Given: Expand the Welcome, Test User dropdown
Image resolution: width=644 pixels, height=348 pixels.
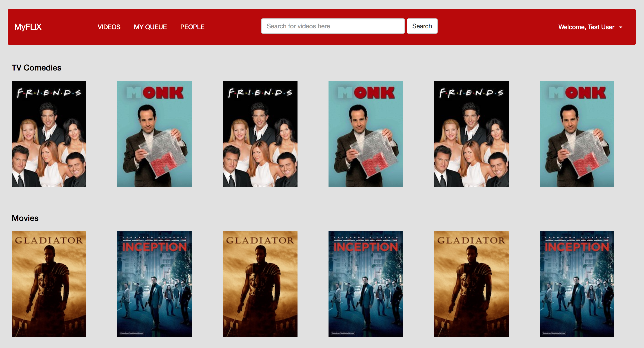Looking at the screenshot, I should (x=586, y=27).
